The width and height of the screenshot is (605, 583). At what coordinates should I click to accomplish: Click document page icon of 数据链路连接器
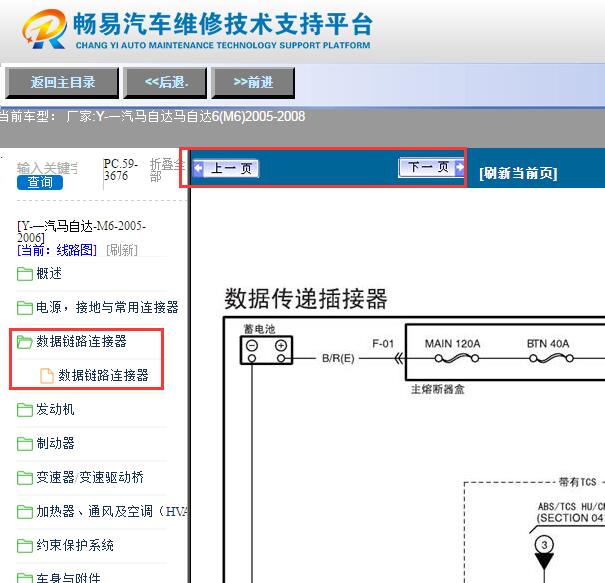tap(47, 376)
